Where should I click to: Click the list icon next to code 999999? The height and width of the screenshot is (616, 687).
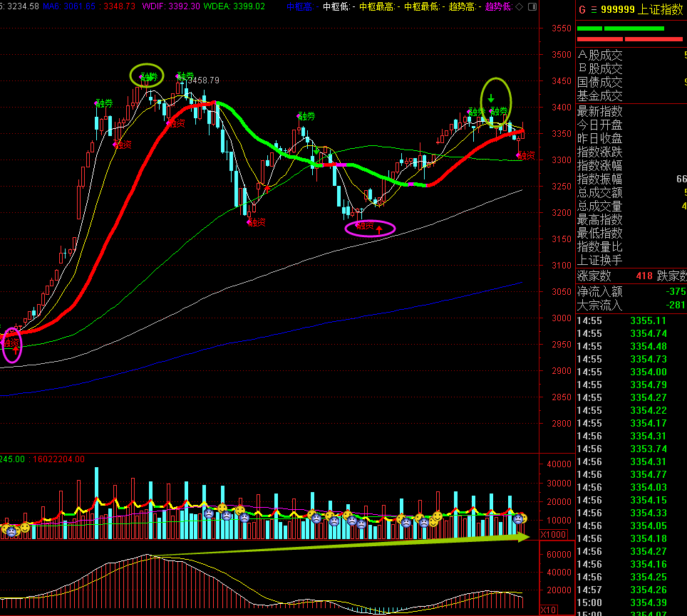594,10
